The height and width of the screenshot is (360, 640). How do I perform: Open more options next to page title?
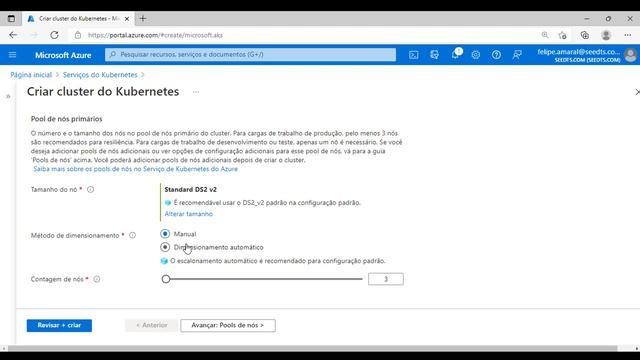[x=196, y=92]
